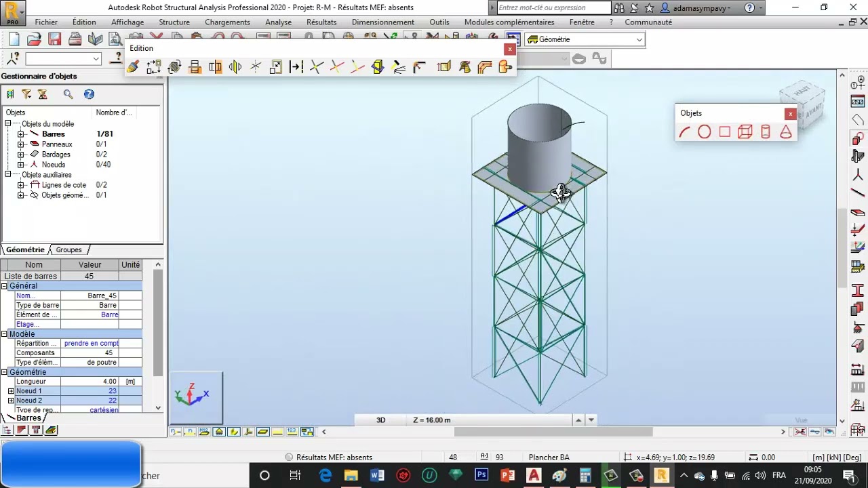Select the last Edition icon with orange pipe
Screen dimensions: 868x488
(505, 66)
